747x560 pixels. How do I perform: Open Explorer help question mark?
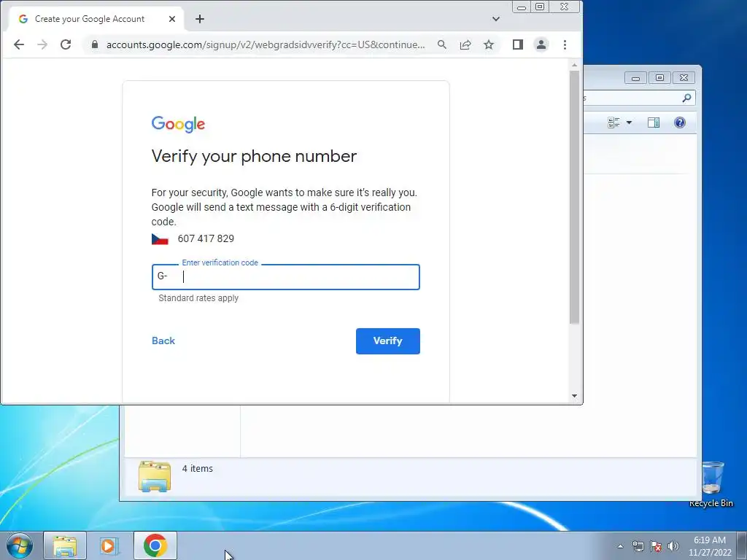(680, 122)
